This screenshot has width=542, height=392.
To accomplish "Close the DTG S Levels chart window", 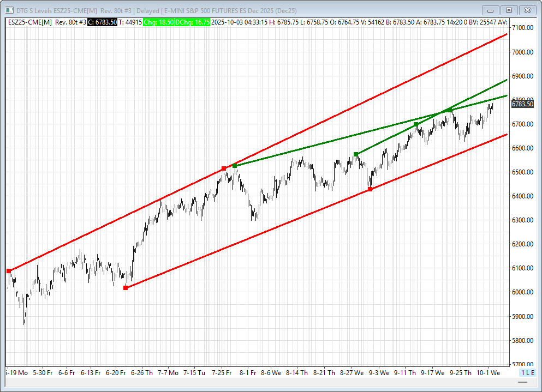I will (x=527, y=10).
